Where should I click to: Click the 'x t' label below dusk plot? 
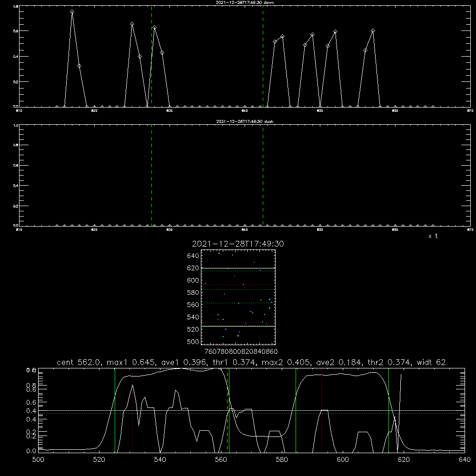[433, 236]
